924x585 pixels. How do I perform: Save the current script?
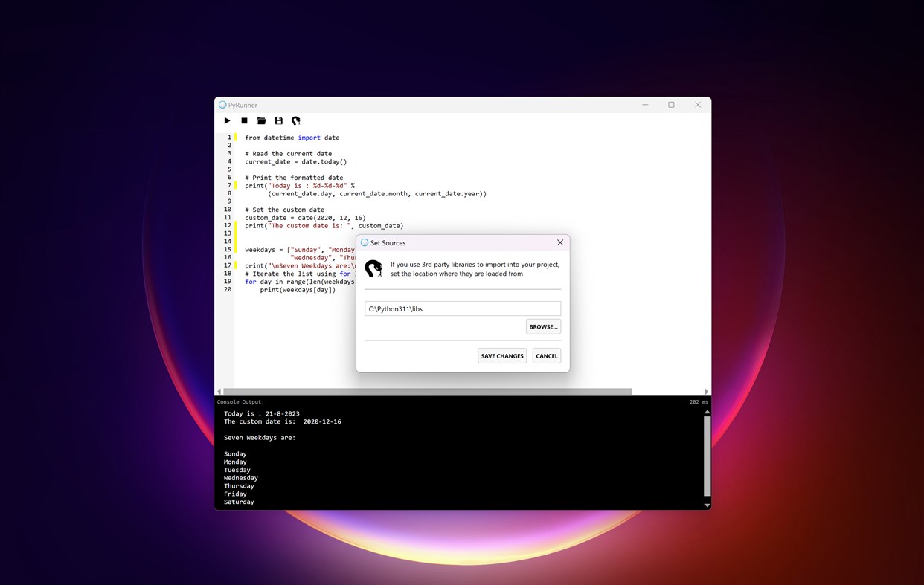coord(278,120)
